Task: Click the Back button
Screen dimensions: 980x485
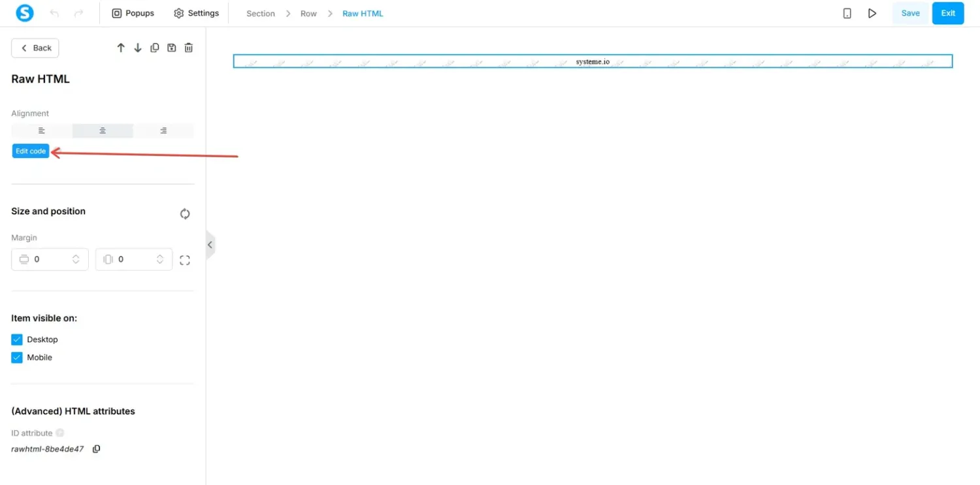Action: click(35, 48)
